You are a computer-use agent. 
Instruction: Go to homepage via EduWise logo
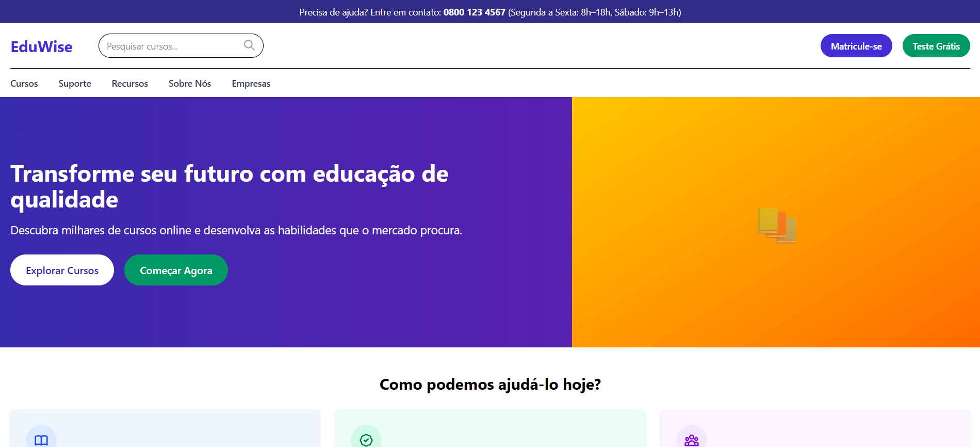coord(42,46)
